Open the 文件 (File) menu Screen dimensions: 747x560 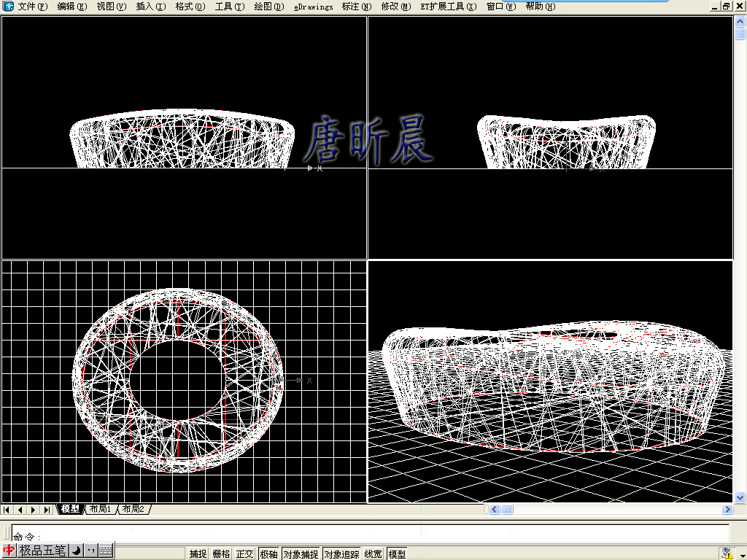tap(33, 6)
